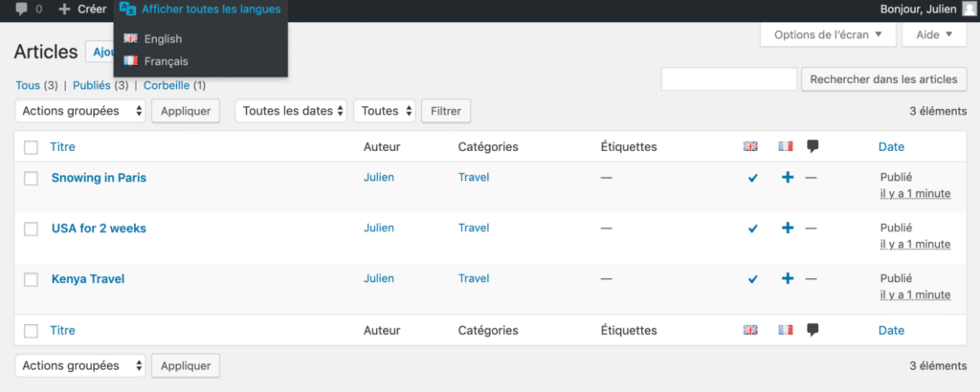This screenshot has width=980, height=392.
Task: Choose Français from the language menu
Action: [166, 61]
